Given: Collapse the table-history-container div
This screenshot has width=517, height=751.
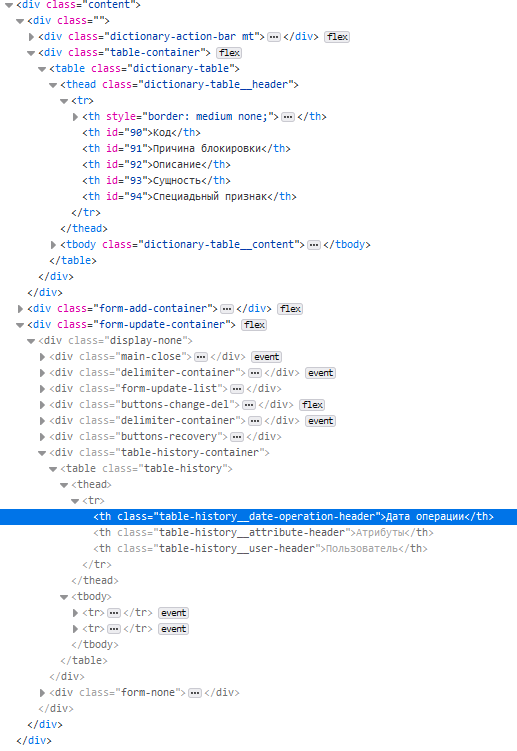Looking at the screenshot, I should [42, 453].
